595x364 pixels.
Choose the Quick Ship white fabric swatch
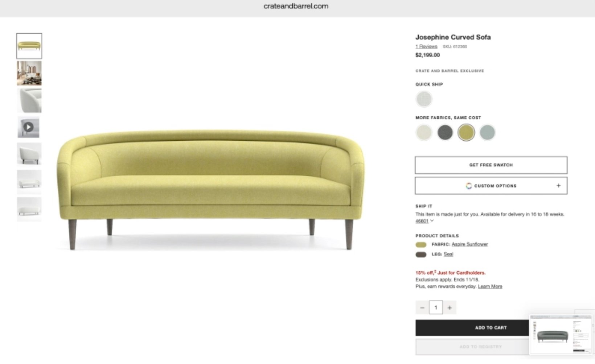click(424, 99)
